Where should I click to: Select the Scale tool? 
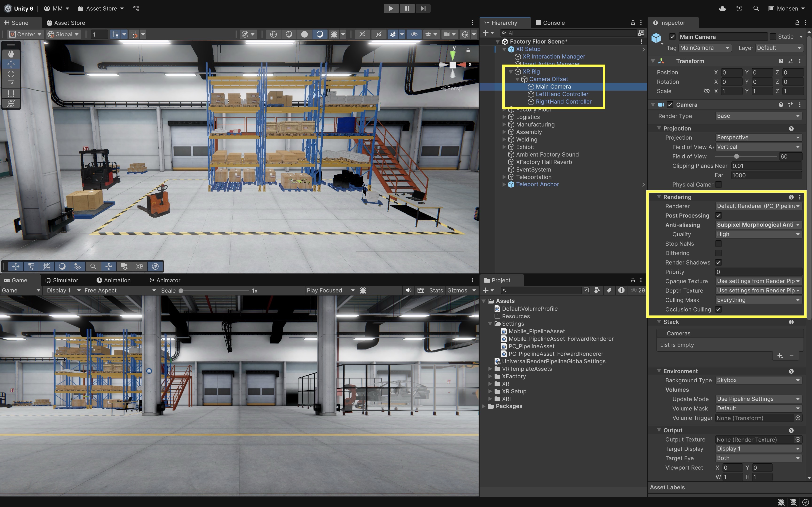pos(11,84)
